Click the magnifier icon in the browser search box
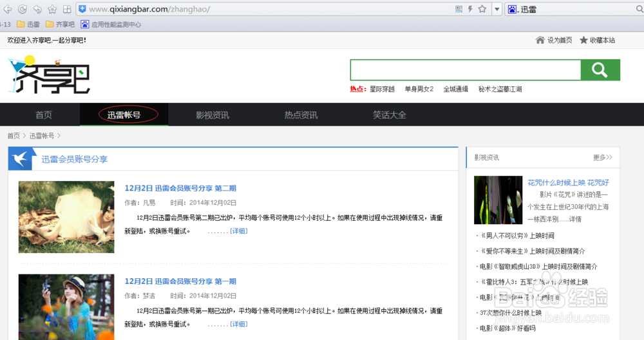644x340 pixels. tap(640, 9)
